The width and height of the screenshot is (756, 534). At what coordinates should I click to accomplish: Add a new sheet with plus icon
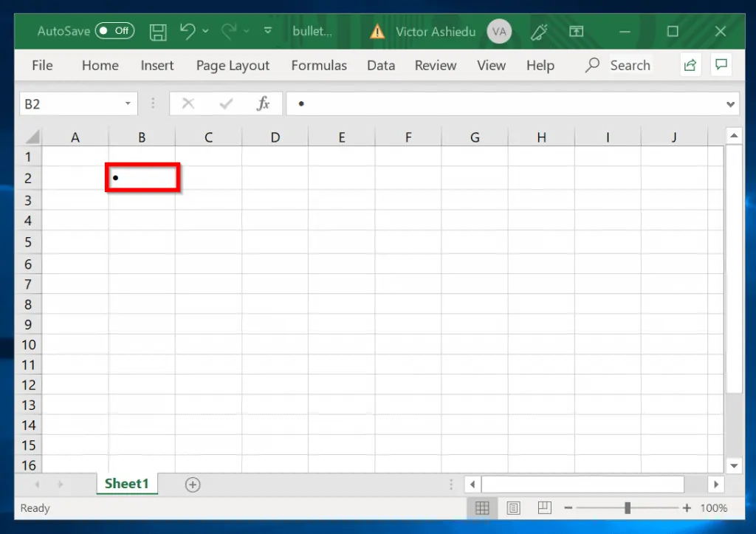[x=193, y=485]
